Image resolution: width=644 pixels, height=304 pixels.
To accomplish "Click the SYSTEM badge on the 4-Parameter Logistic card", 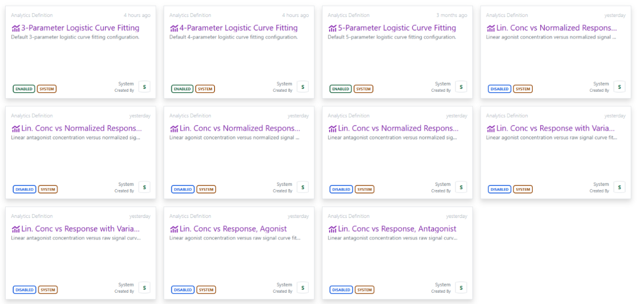I will [x=205, y=89].
